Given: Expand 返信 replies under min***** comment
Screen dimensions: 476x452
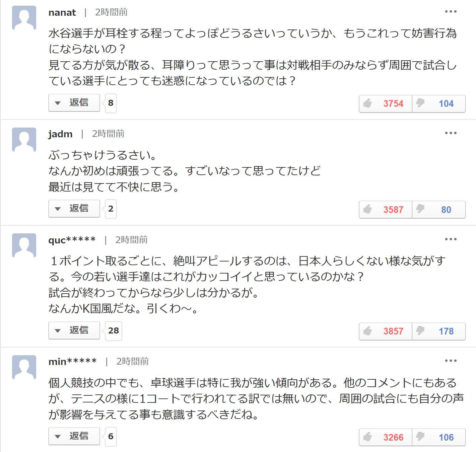Looking at the screenshot, I should [x=74, y=436].
